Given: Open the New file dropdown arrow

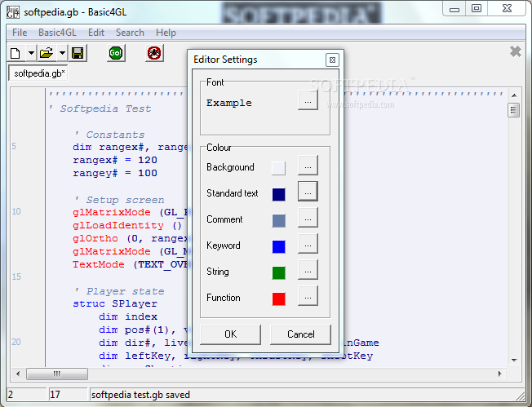Looking at the screenshot, I should click(31, 53).
